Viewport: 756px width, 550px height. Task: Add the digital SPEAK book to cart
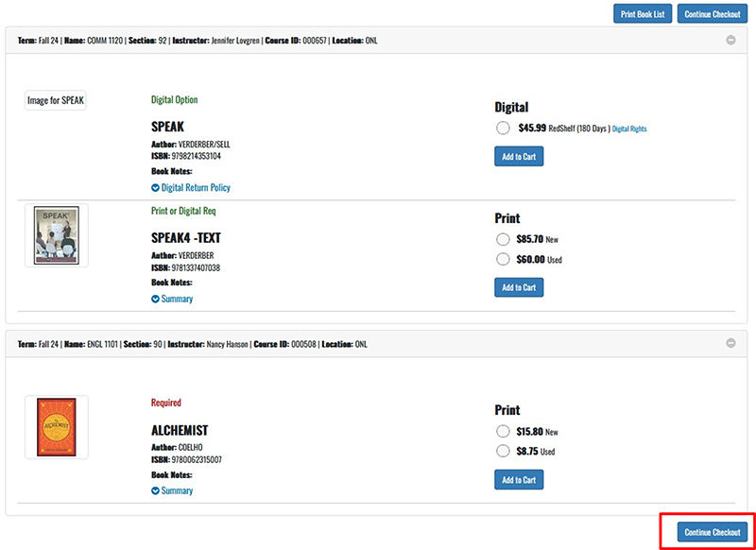click(x=518, y=156)
